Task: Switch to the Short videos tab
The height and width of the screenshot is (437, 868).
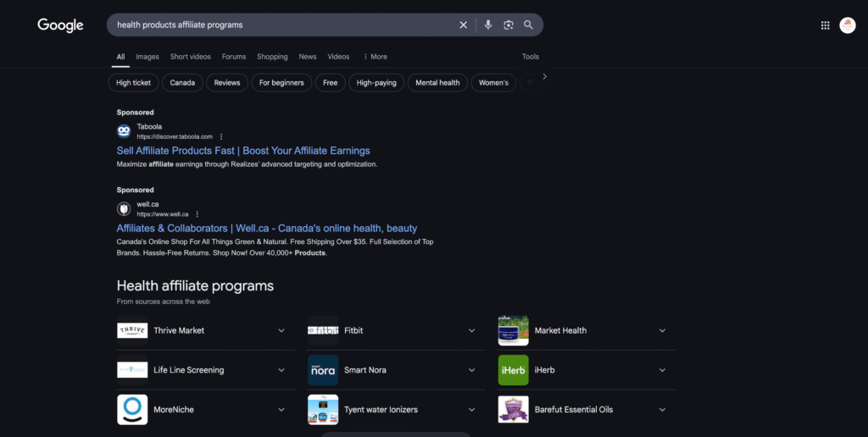Action: [191, 57]
